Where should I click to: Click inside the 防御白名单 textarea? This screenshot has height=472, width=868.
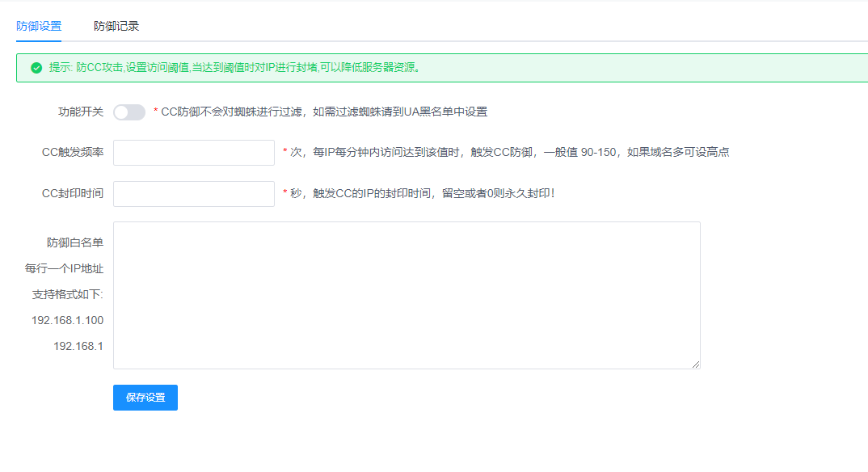(x=407, y=296)
